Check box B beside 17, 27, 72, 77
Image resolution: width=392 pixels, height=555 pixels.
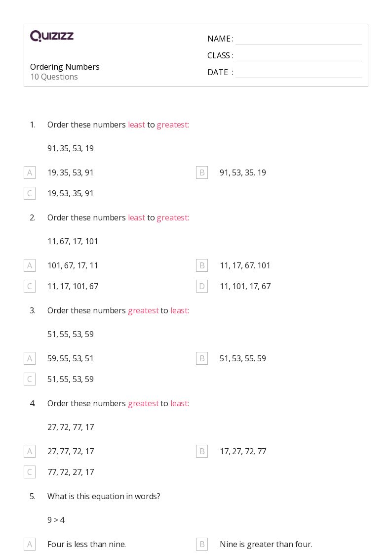pos(202,451)
